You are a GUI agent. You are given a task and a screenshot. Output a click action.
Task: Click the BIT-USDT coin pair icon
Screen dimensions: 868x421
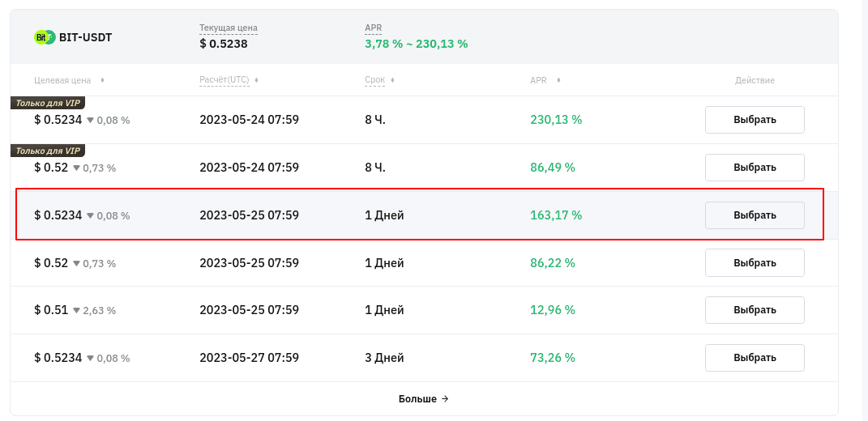coord(45,37)
